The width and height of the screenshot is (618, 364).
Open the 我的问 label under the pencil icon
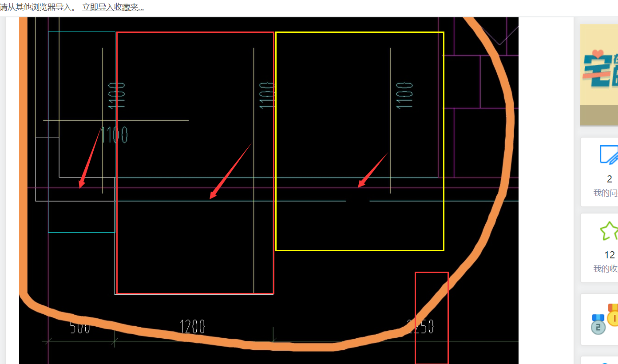606,193
